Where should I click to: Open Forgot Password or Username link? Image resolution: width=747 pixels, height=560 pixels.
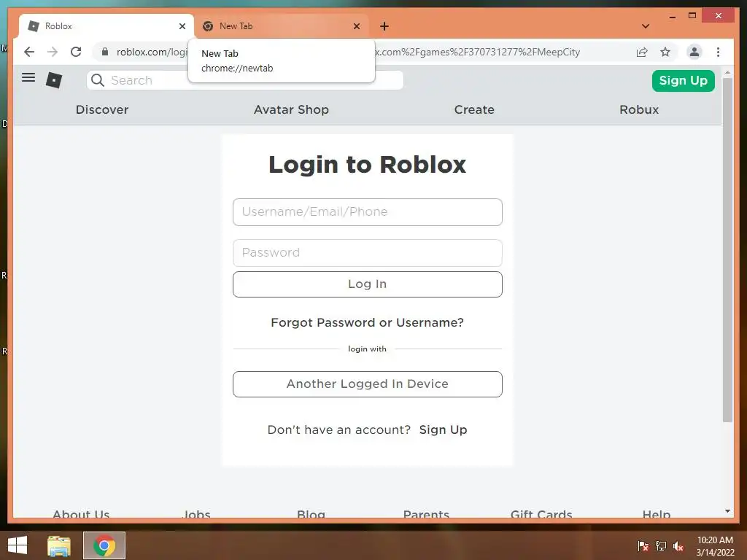pos(368,322)
